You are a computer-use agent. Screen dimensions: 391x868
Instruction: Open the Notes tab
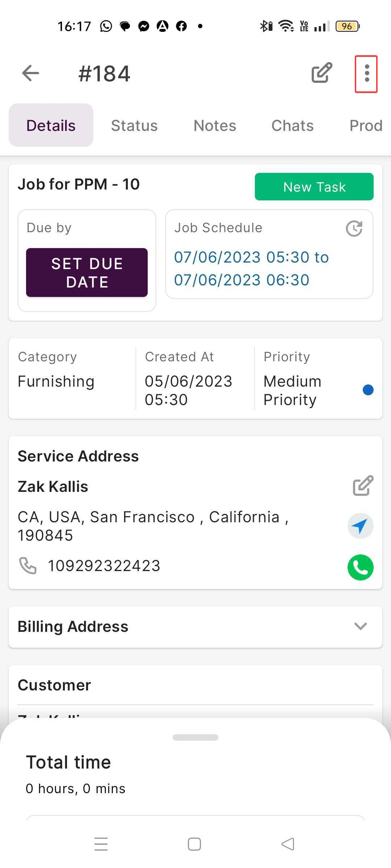(x=215, y=125)
